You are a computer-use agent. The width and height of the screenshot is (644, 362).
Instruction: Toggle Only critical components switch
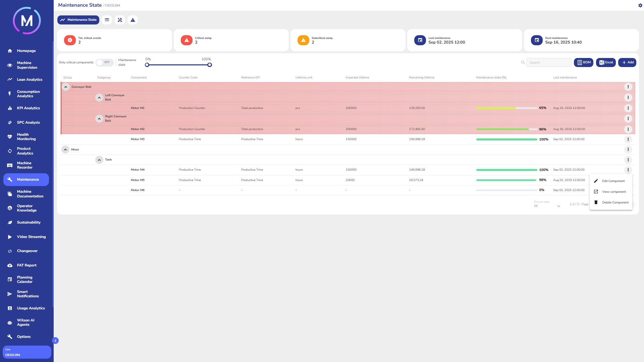[104, 62]
